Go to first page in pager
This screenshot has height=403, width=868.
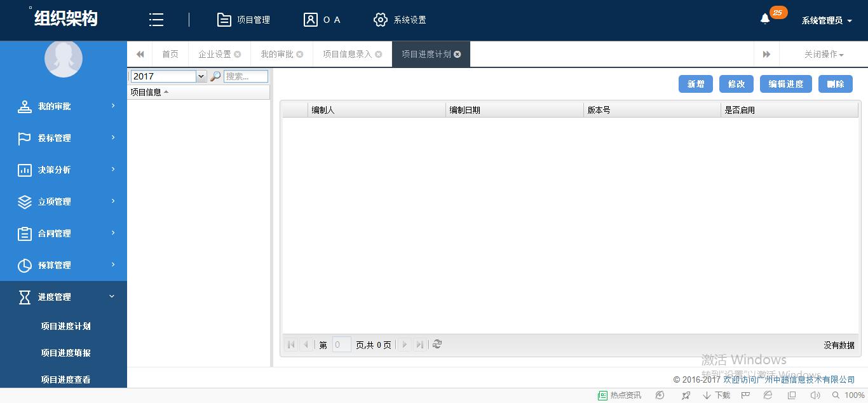point(291,345)
